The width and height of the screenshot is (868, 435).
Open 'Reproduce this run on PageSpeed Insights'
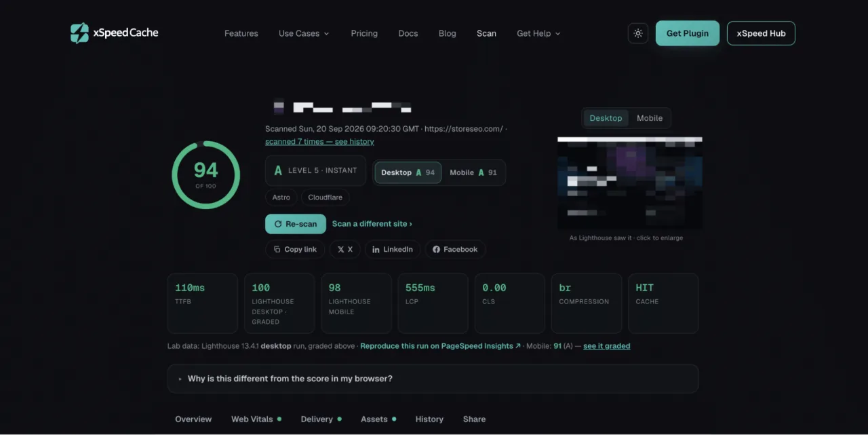tap(441, 346)
